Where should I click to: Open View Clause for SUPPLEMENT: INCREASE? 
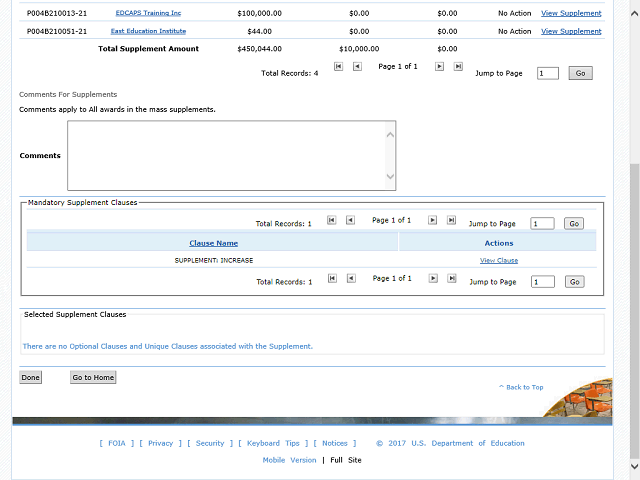click(x=498, y=260)
